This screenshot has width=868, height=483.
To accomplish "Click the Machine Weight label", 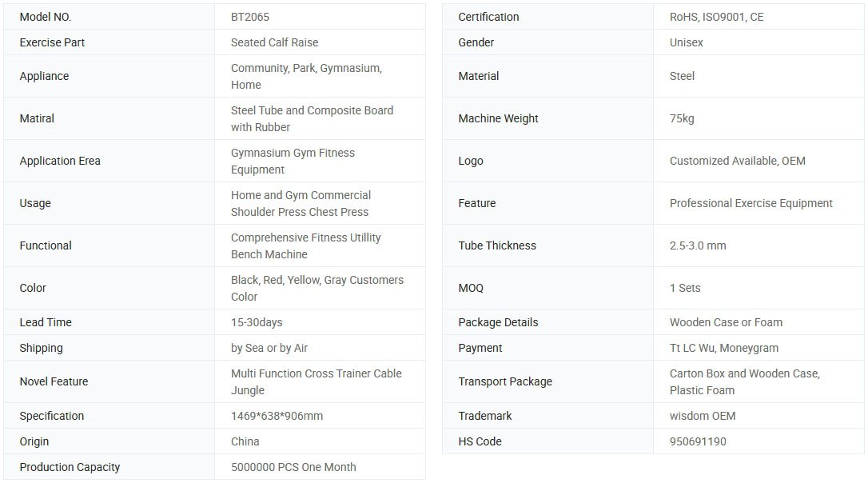I will (x=498, y=118).
